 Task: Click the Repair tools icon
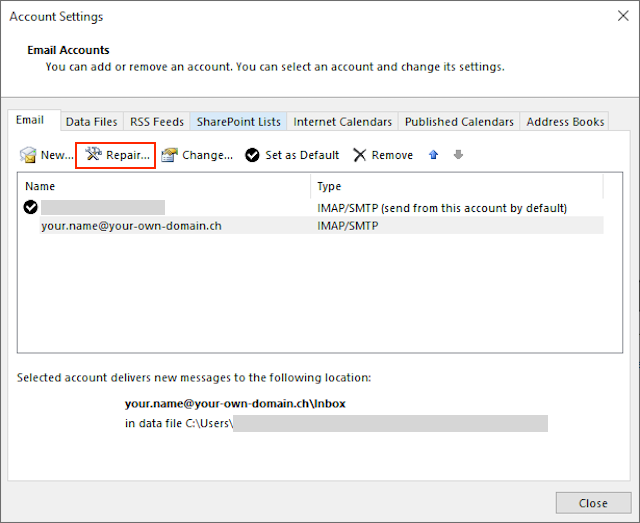point(93,154)
